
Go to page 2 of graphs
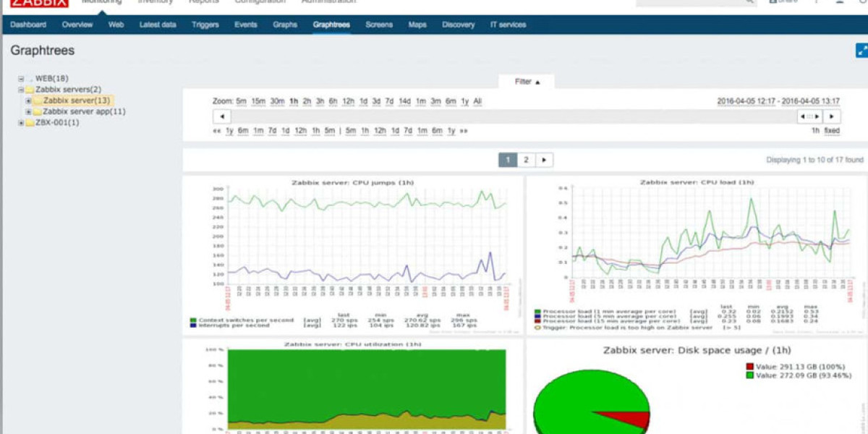coord(526,160)
